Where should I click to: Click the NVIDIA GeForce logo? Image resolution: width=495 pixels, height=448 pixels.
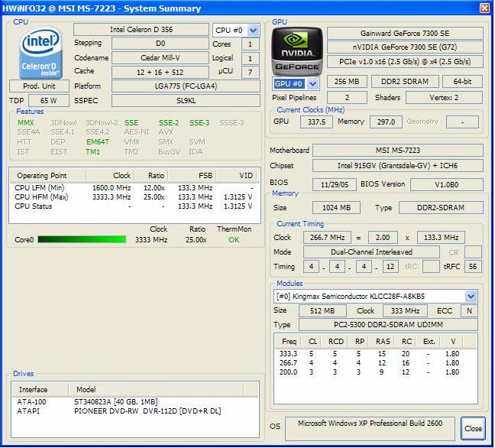tap(297, 51)
